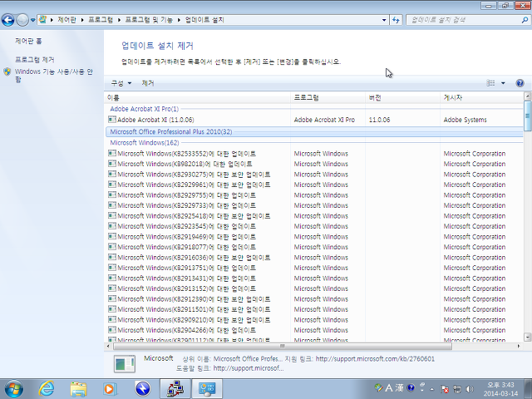Select update KB2919469 row

(x=314, y=237)
